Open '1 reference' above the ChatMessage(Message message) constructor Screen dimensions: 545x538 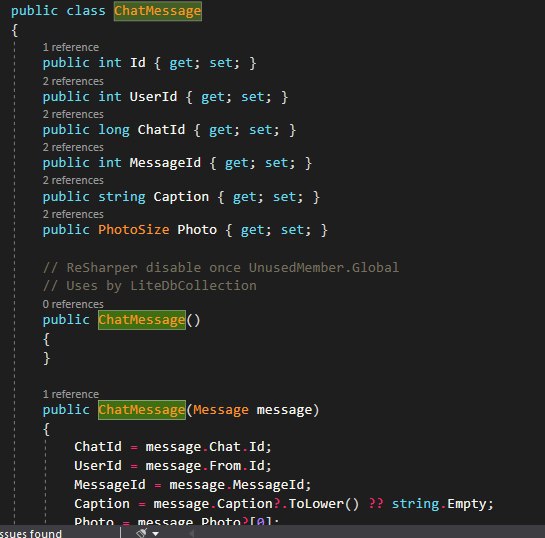point(71,394)
